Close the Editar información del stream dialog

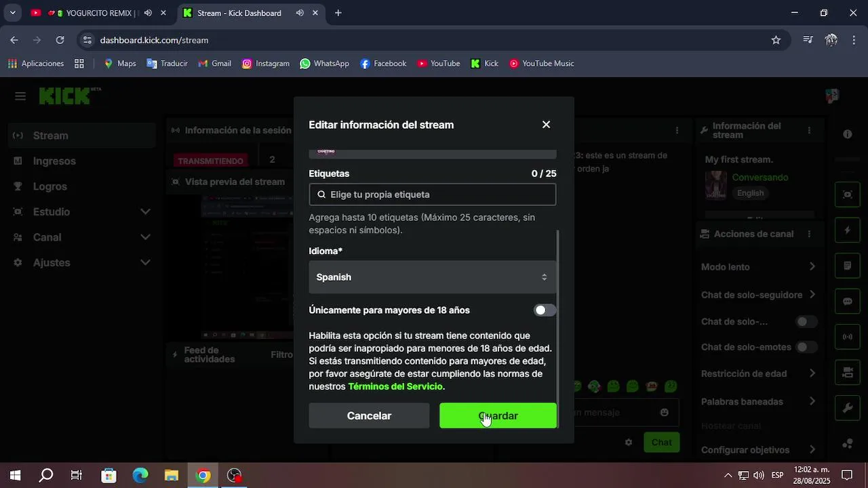(546, 125)
